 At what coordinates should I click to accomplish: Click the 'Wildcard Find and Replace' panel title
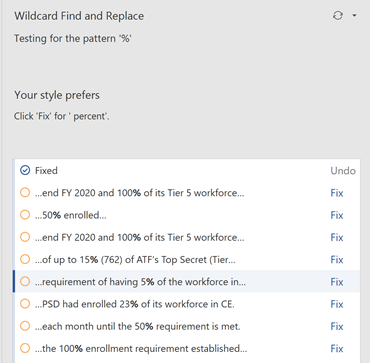pos(79,16)
